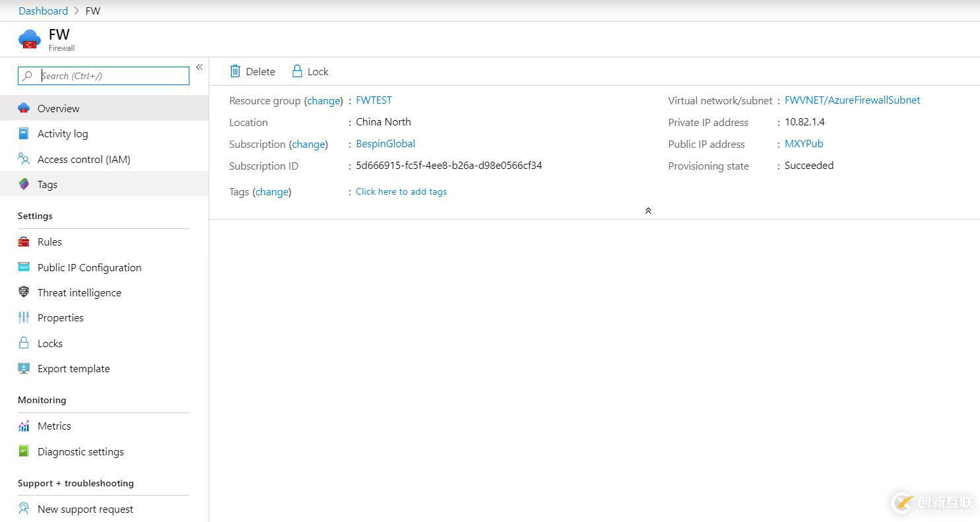Viewport: 980px width, 522px height.
Task: Open the Metrics monitoring view
Action: click(53, 426)
